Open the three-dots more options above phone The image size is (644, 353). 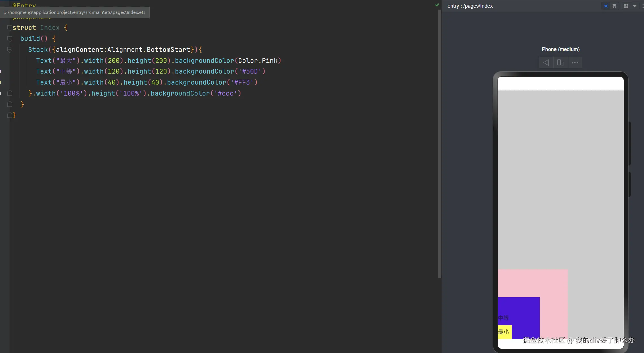pos(575,62)
